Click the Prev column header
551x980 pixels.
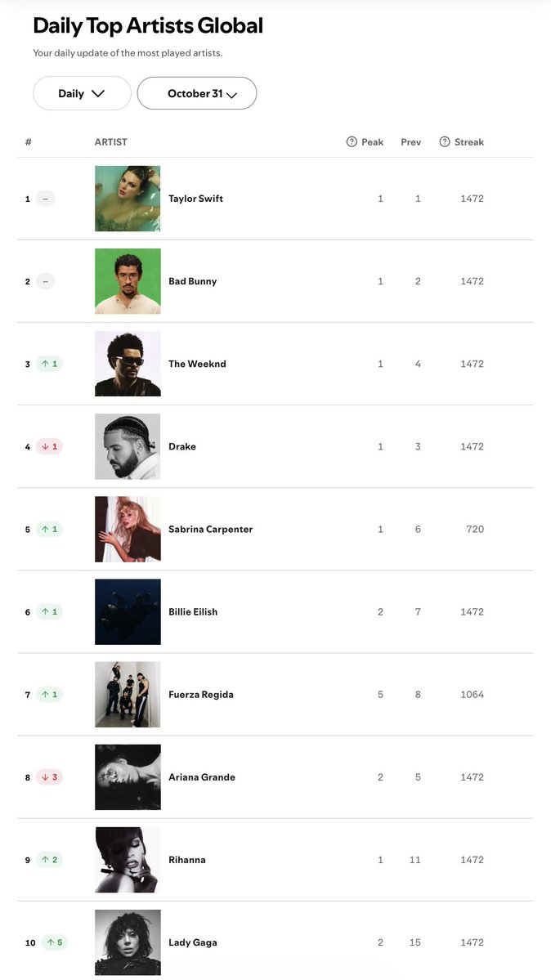click(411, 142)
